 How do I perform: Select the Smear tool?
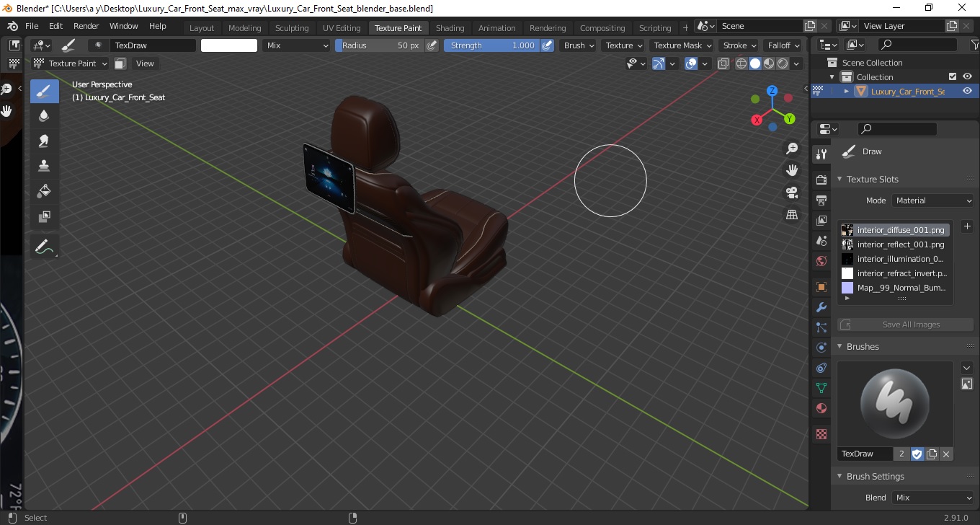tap(44, 141)
